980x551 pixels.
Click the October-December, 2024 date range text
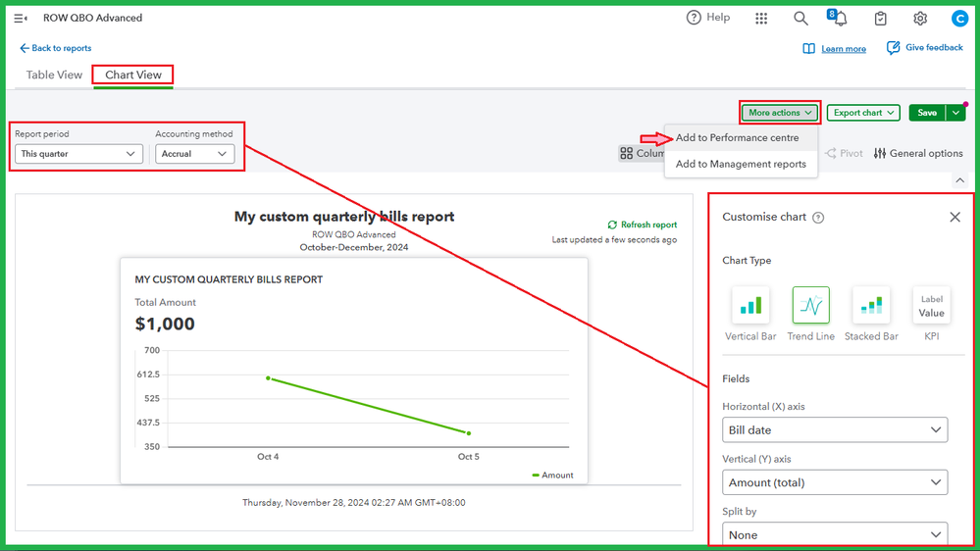[x=354, y=247]
